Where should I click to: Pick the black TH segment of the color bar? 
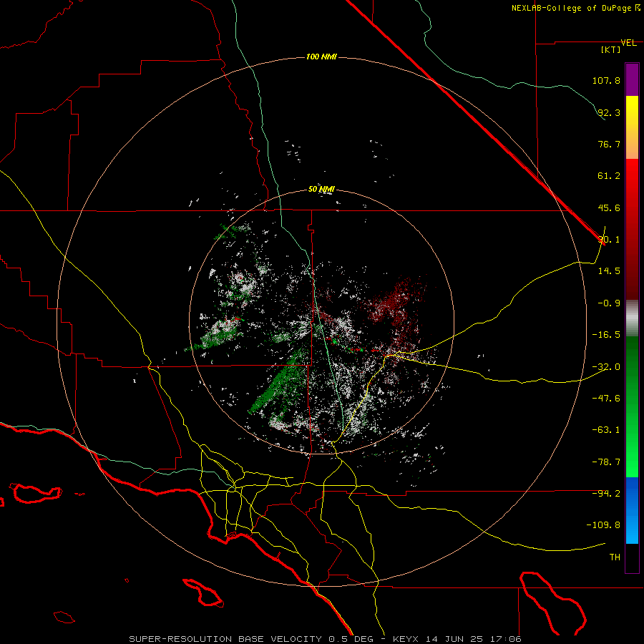(632, 557)
